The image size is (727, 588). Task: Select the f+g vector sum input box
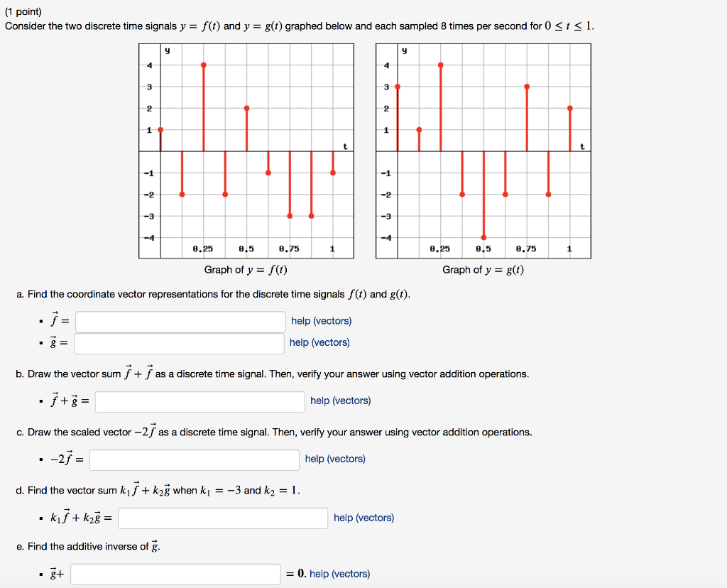(x=199, y=401)
